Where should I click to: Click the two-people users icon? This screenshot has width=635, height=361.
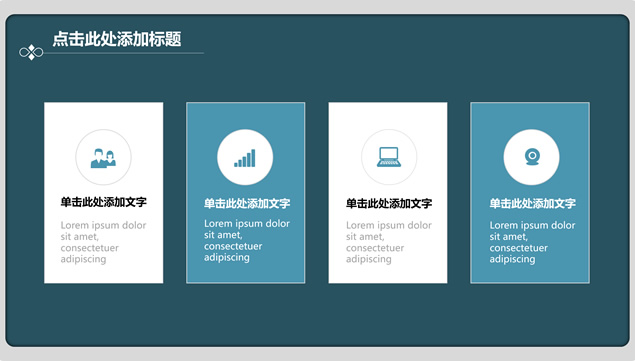(103, 158)
